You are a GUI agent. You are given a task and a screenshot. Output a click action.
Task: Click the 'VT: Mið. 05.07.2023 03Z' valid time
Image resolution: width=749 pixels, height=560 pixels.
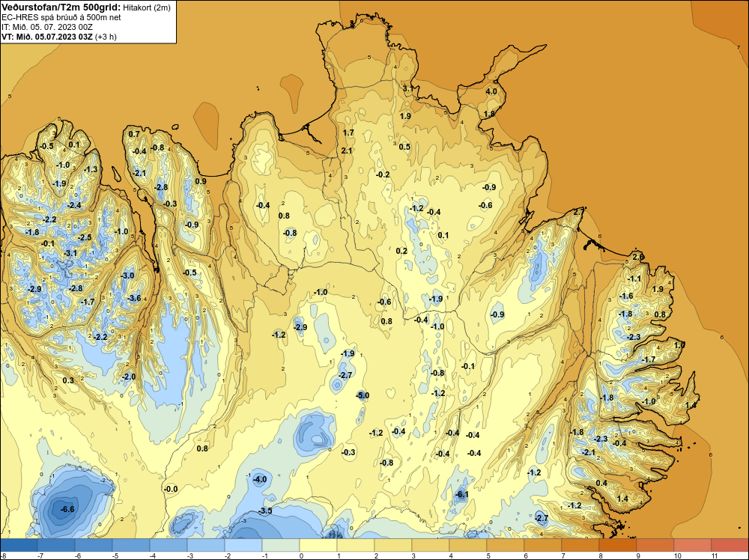[46, 37]
